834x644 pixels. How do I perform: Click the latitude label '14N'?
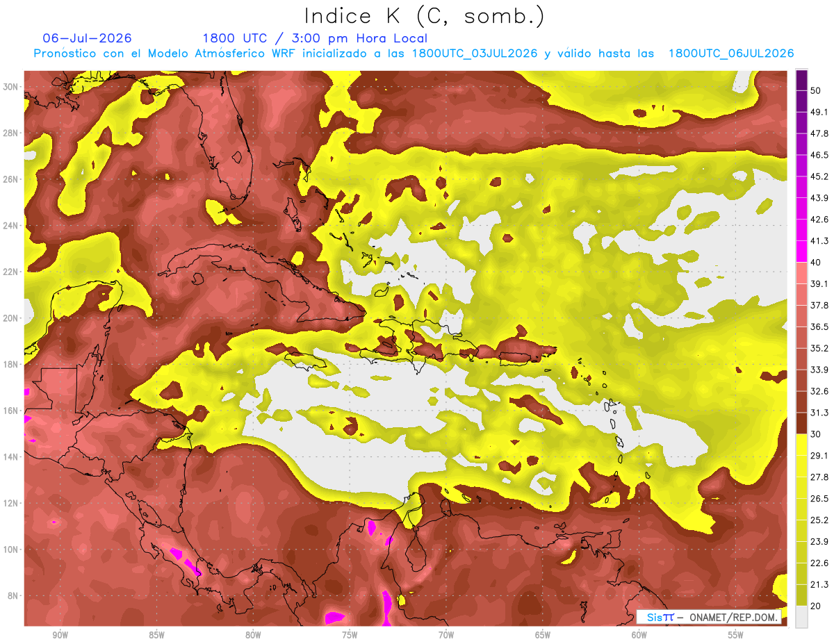[10, 456]
